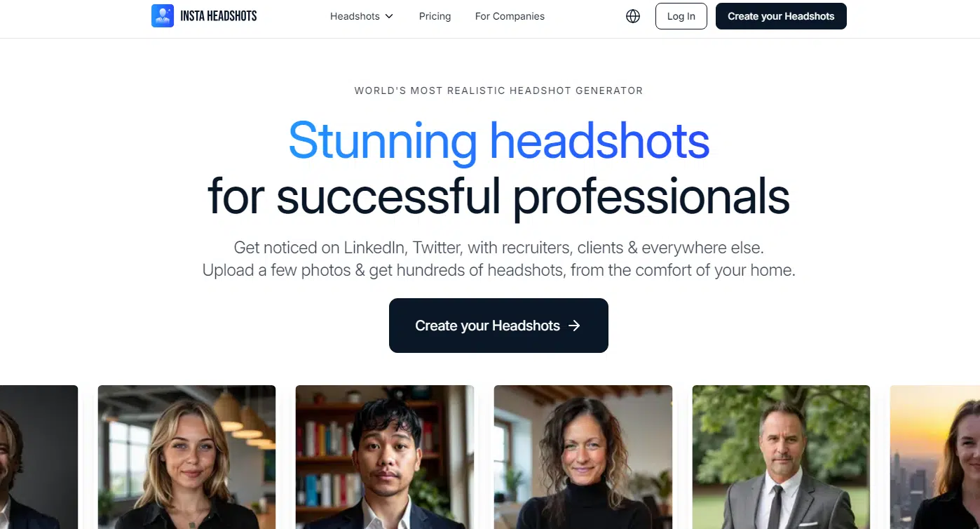Click the large Create your Headshots button

pos(498,326)
